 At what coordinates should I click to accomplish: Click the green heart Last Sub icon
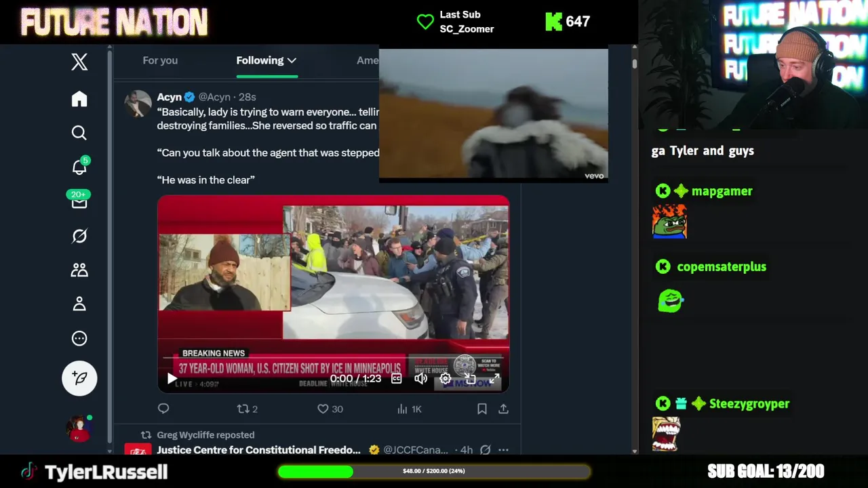(425, 22)
